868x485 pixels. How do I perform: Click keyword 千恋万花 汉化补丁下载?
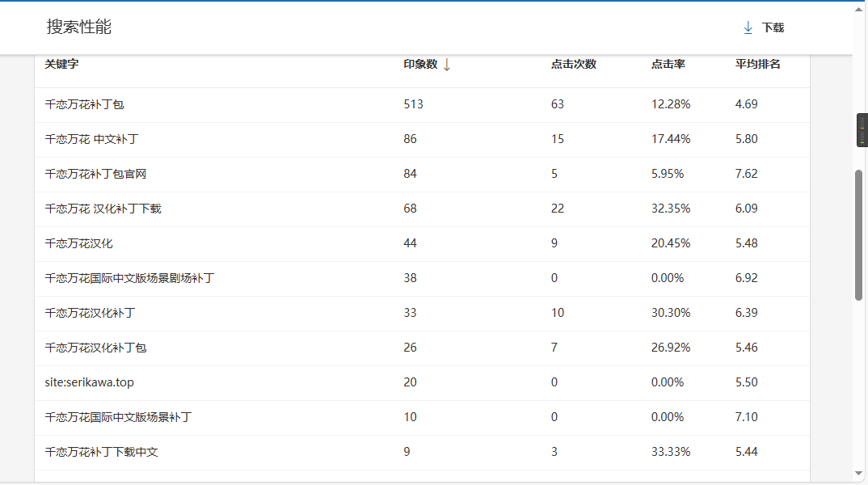103,209
